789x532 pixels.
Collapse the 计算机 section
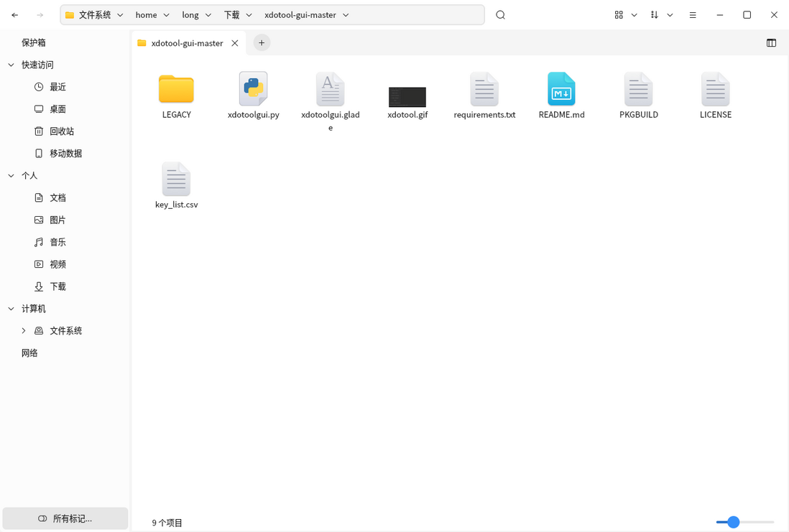point(11,309)
